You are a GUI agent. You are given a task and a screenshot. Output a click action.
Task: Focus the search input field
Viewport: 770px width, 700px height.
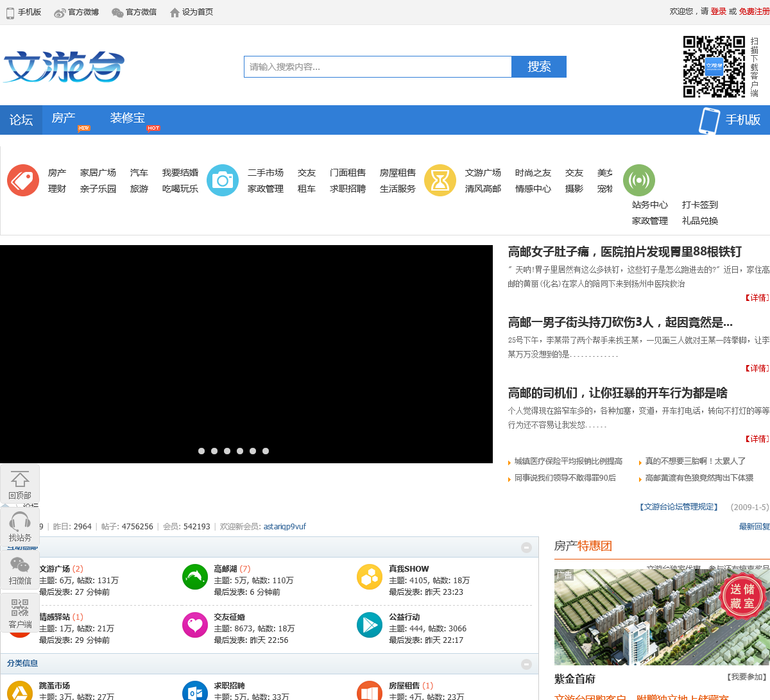click(x=378, y=67)
